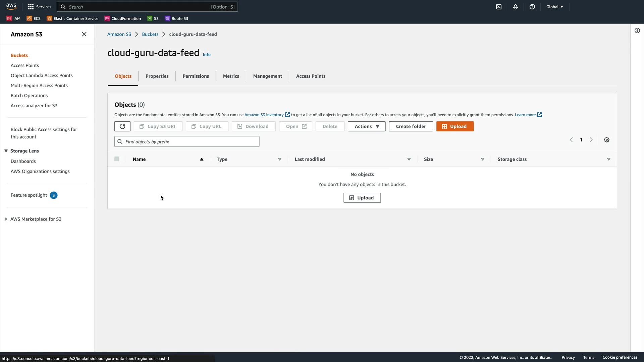Expand the AWS Marketplace for S3 section
The height and width of the screenshot is (362, 644).
click(x=6, y=219)
